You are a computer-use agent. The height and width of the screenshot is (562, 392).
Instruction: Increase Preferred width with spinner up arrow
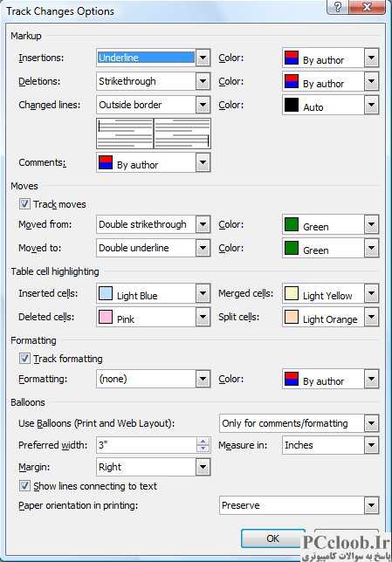(x=203, y=442)
